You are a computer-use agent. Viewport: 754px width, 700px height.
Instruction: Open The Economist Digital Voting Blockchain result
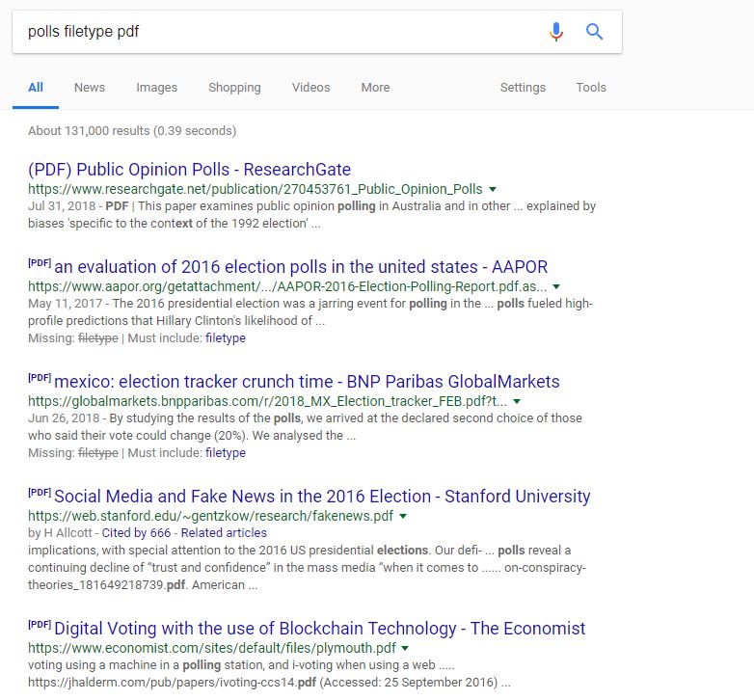coord(319,629)
